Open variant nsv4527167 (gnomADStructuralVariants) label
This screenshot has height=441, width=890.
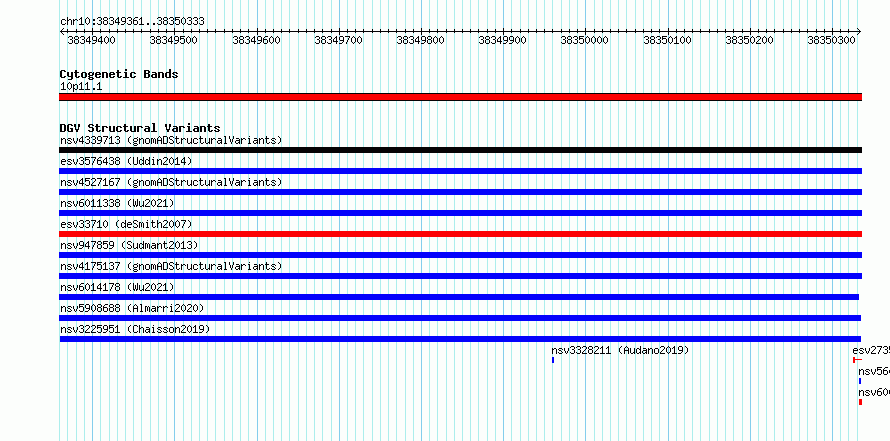[171, 182]
